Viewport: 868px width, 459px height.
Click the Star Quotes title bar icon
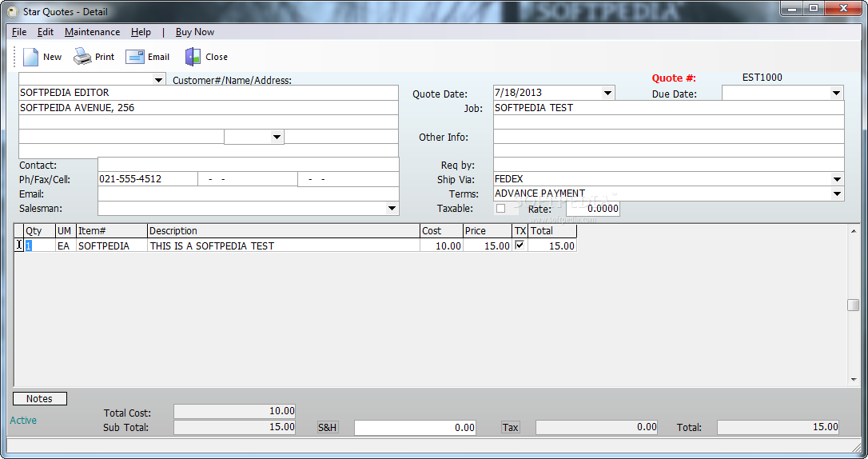click(13, 11)
